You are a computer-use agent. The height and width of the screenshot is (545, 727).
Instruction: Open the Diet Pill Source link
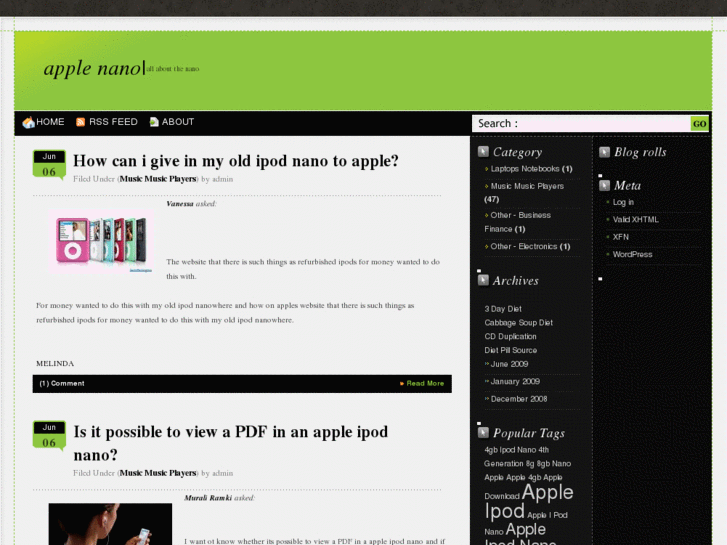pyautogui.click(x=510, y=350)
